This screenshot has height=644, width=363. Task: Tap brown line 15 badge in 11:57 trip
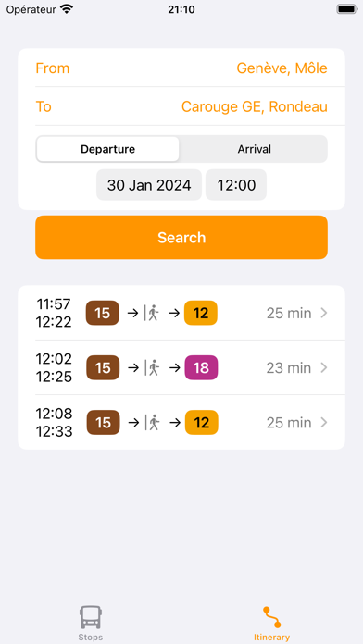click(103, 313)
